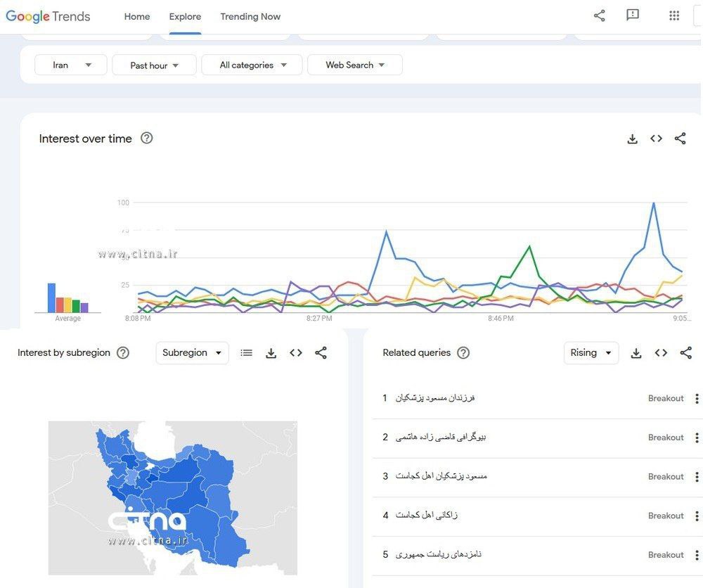
Task: Send feedback via the feedback icon
Action: [x=632, y=14]
